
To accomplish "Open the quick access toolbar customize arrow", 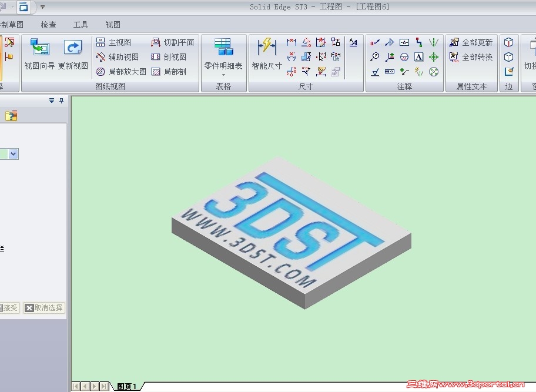I will [x=43, y=7].
